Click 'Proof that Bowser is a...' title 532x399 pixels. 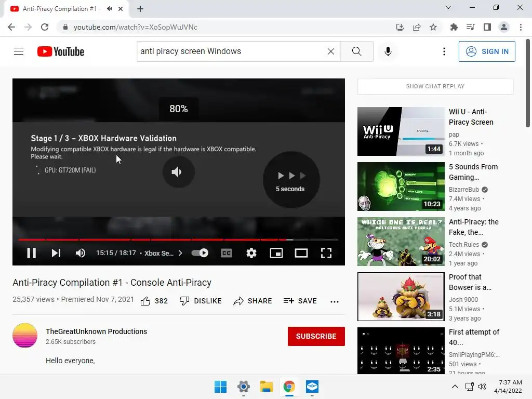point(470,282)
